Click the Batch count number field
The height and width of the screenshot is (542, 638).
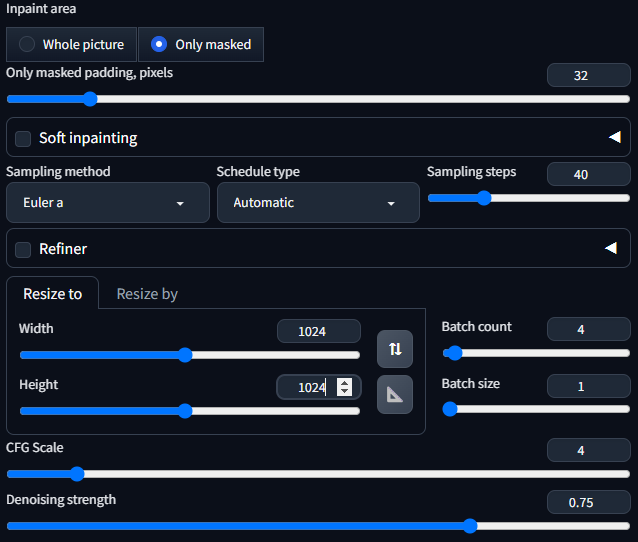[588, 329]
